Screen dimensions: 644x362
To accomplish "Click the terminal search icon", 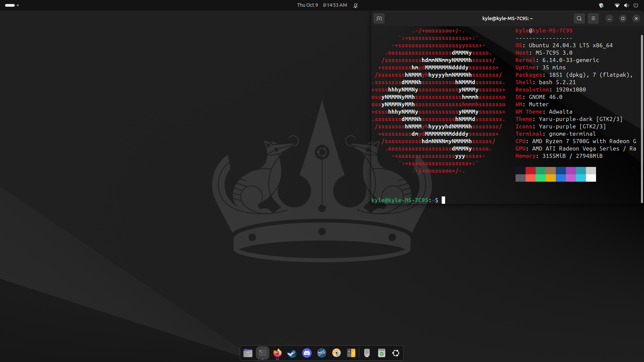I will click(579, 18).
